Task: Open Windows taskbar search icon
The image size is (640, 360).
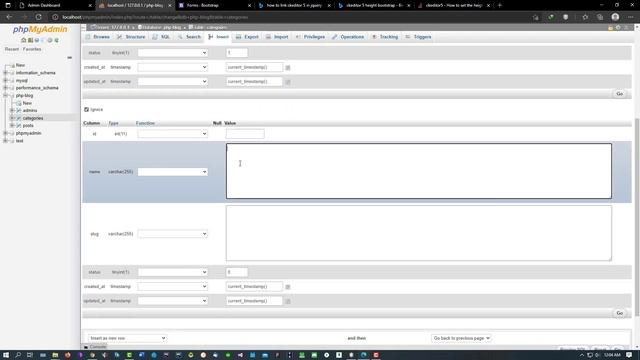Action: pyautogui.click(x=18, y=355)
